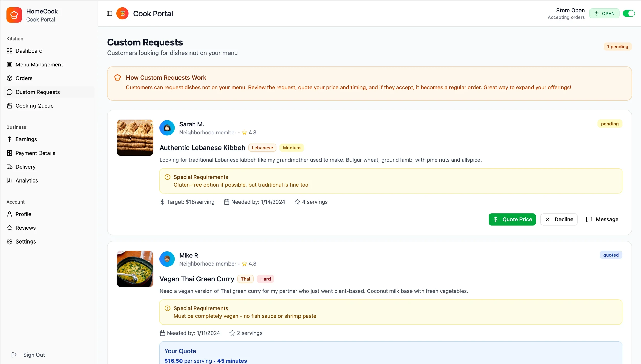Image resolution: width=641 pixels, height=364 pixels.
Task: Click the green OPEN status badge
Action: (604, 13)
